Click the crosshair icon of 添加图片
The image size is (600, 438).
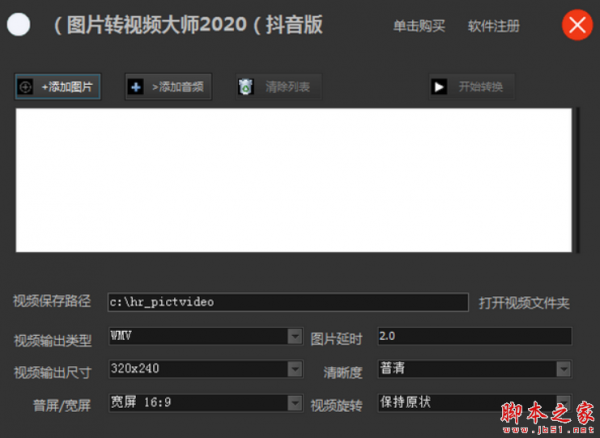click(26, 87)
